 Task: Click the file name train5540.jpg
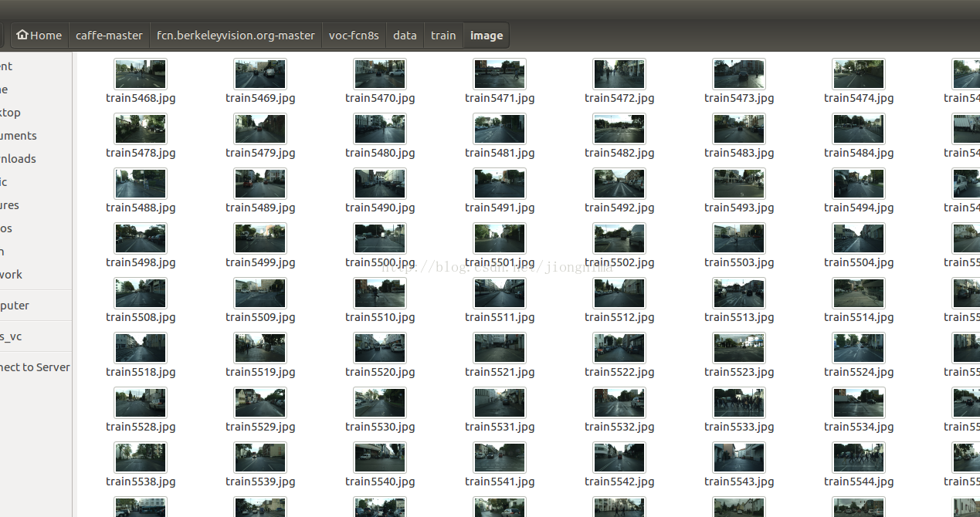click(380, 482)
